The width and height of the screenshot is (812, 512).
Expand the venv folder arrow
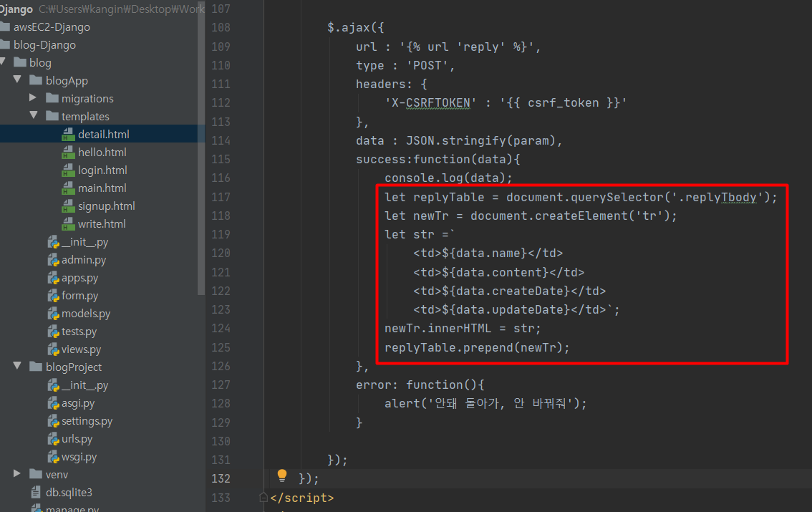point(17,474)
